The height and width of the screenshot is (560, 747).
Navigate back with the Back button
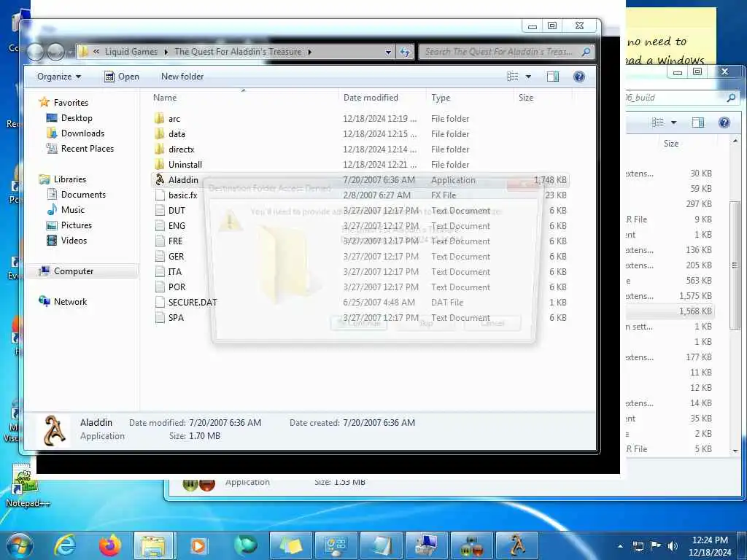click(x=36, y=52)
